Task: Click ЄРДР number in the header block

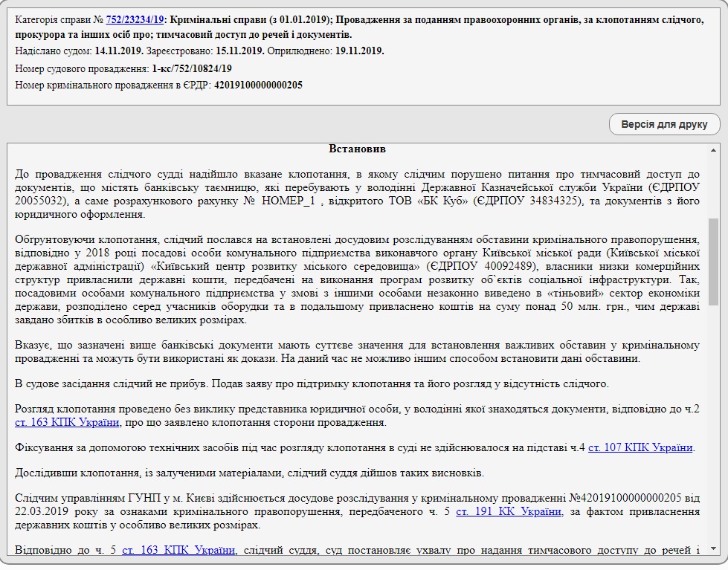Action: click(258, 85)
